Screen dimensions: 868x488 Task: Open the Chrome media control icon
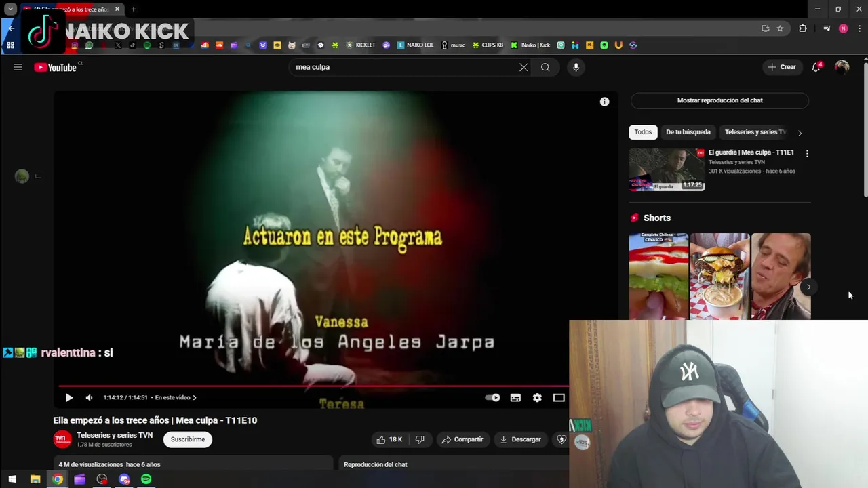coord(827,28)
